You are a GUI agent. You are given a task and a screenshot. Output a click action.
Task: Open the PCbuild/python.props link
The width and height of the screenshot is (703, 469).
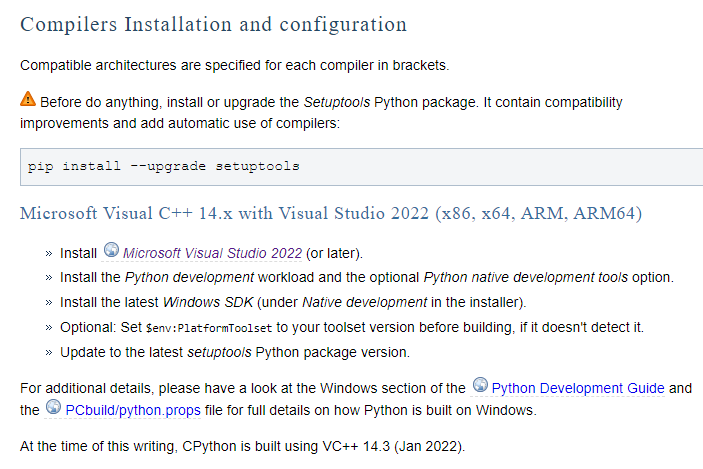pyautogui.click(x=133, y=410)
